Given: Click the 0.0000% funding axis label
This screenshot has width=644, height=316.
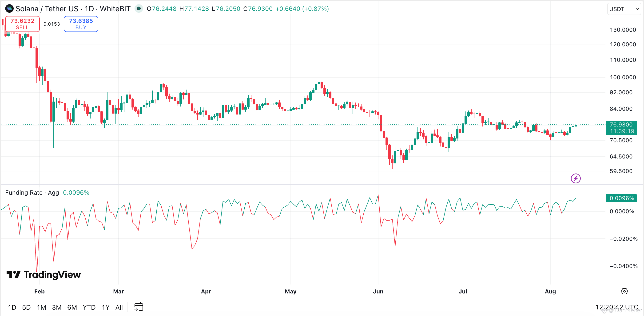Looking at the screenshot, I should 622,212.
